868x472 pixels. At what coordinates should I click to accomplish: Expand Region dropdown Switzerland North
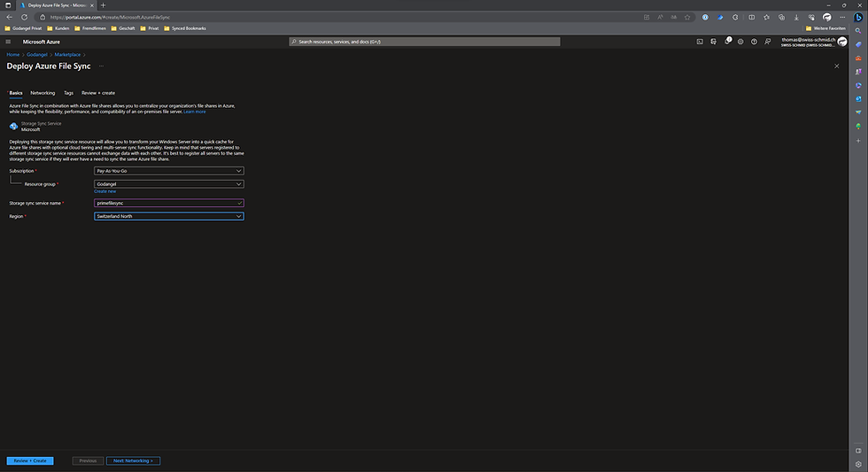169,216
